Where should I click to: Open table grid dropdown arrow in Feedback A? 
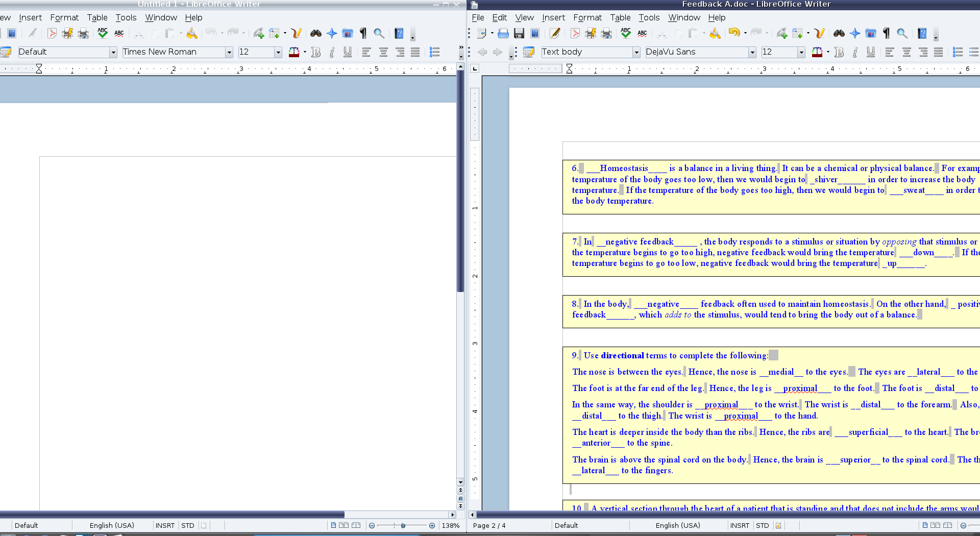(808, 33)
